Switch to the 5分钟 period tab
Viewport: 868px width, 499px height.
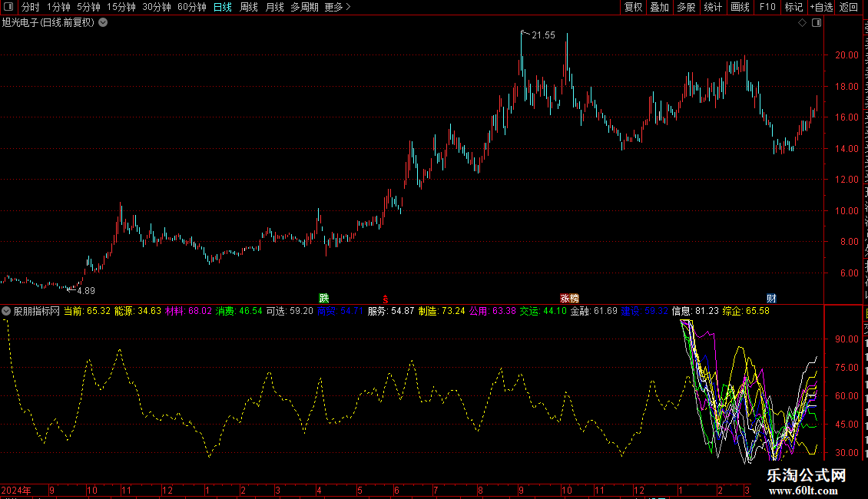click(88, 7)
